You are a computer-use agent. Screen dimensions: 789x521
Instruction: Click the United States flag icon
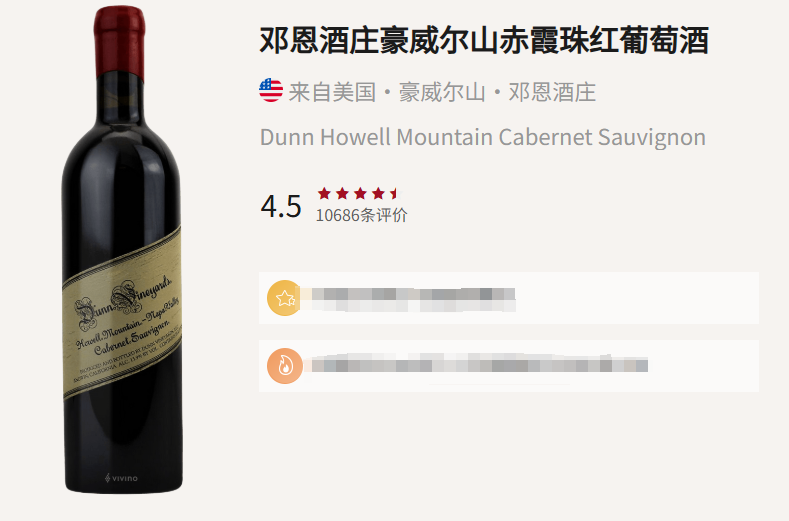tap(271, 91)
